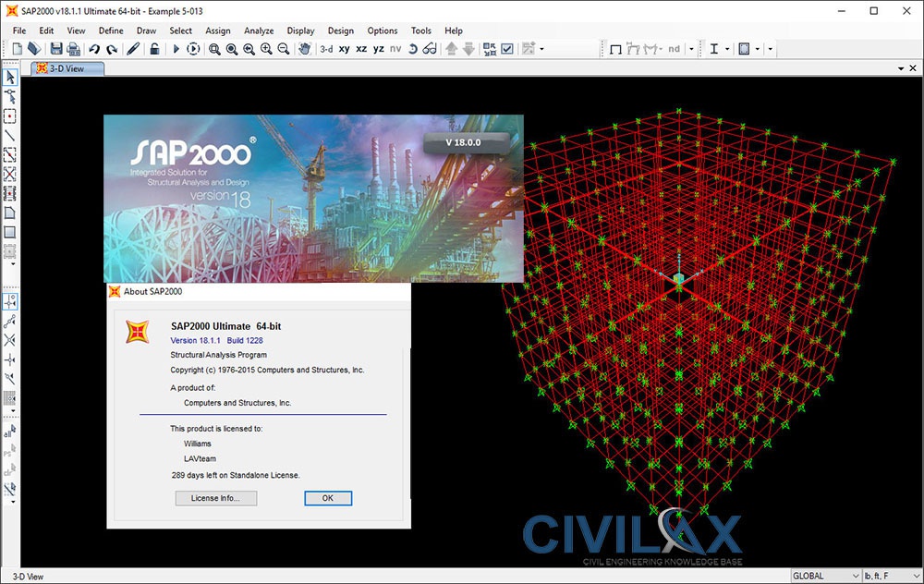Set default 3-d view
Viewport: 924px width, 584px height.
pyautogui.click(x=326, y=49)
